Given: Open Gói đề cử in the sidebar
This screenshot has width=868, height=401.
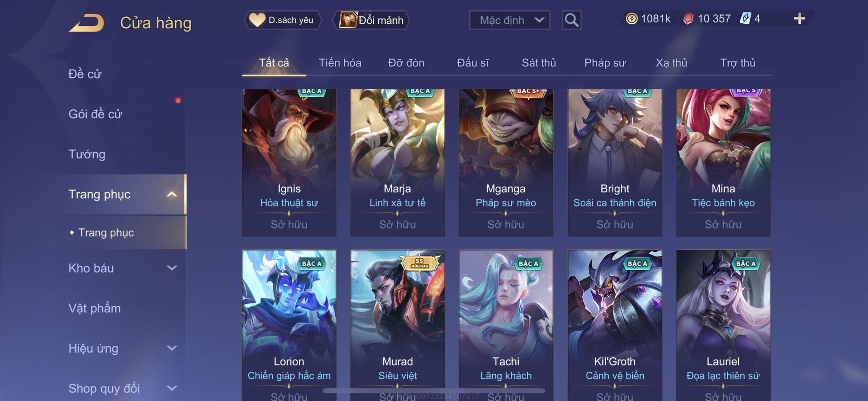Looking at the screenshot, I should coord(95,114).
